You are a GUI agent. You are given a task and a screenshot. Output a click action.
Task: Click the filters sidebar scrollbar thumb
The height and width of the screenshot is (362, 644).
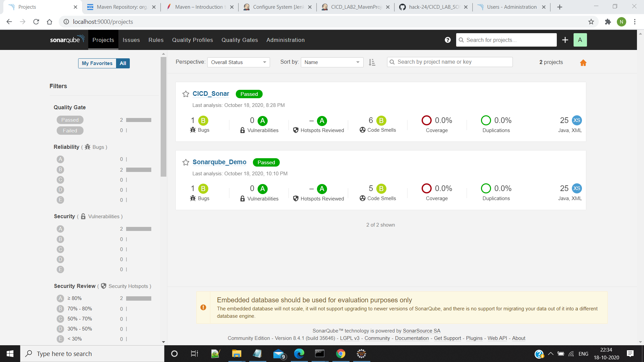164,116
